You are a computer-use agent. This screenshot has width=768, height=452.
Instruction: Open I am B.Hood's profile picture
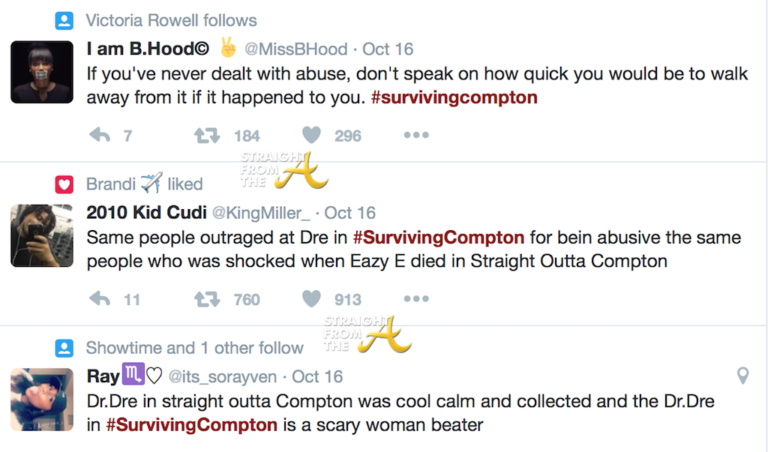tap(42, 72)
